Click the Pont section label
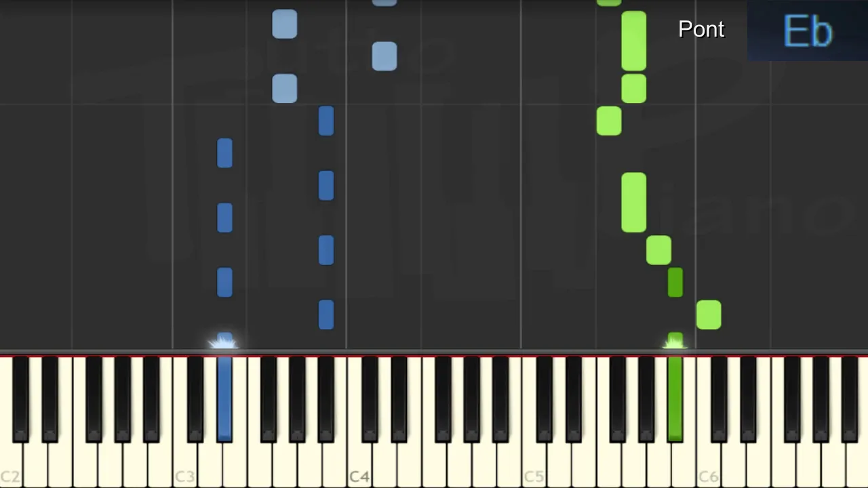868x488 pixels. [x=701, y=29]
